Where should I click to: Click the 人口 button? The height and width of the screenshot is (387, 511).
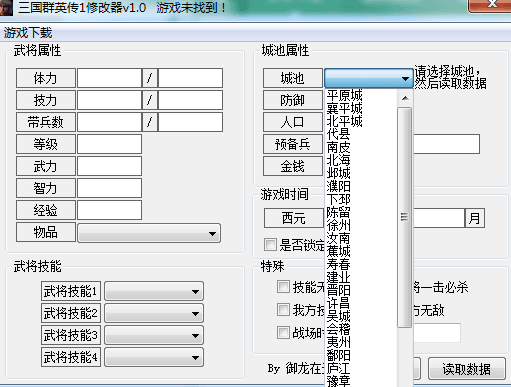point(293,122)
